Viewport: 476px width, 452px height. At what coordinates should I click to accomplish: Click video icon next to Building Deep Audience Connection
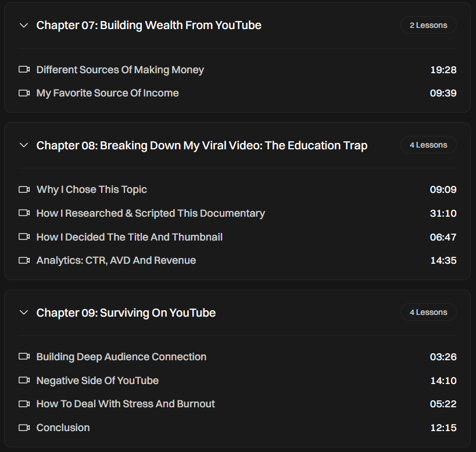(24, 357)
